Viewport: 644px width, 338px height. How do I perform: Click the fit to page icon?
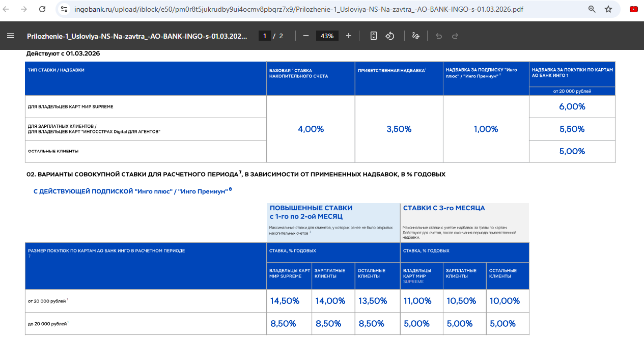374,36
